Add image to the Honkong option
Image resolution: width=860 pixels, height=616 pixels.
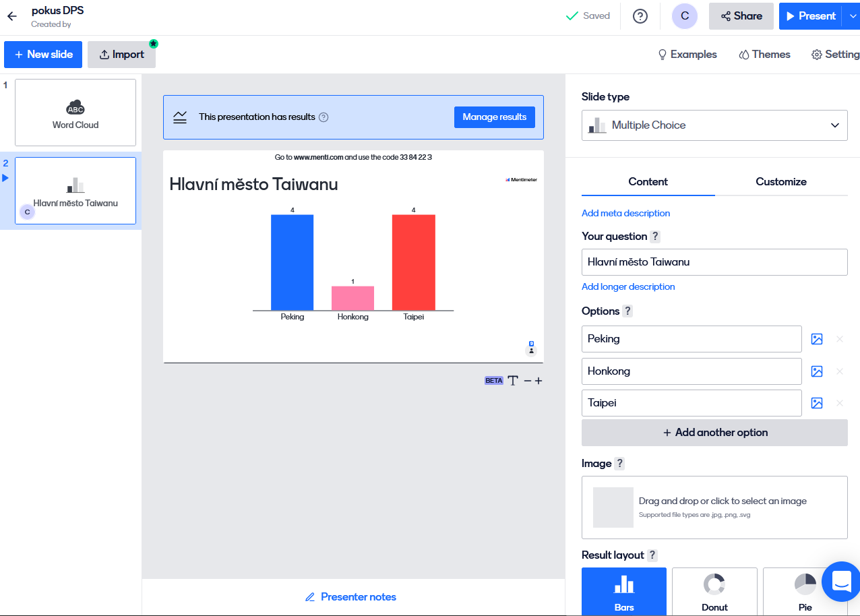(x=817, y=371)
